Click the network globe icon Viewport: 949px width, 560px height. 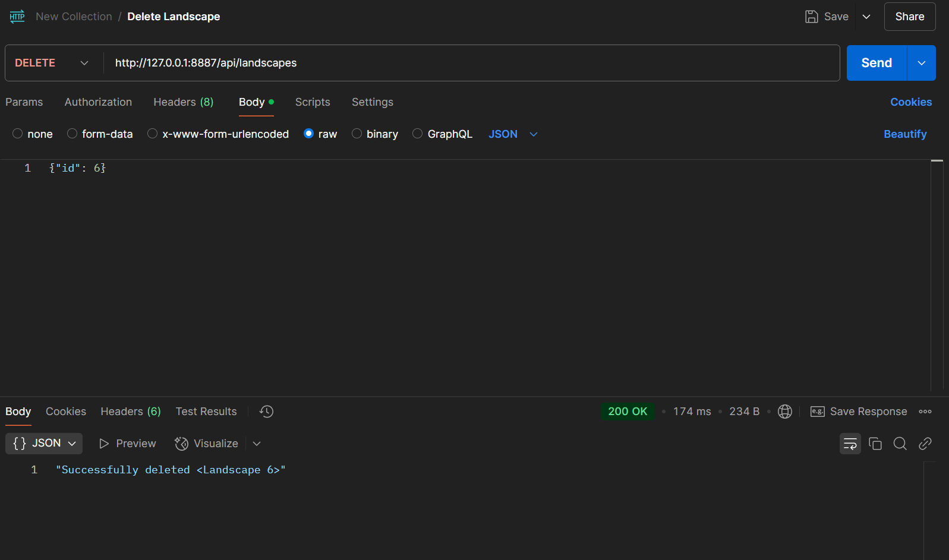(x=785, y=412)
